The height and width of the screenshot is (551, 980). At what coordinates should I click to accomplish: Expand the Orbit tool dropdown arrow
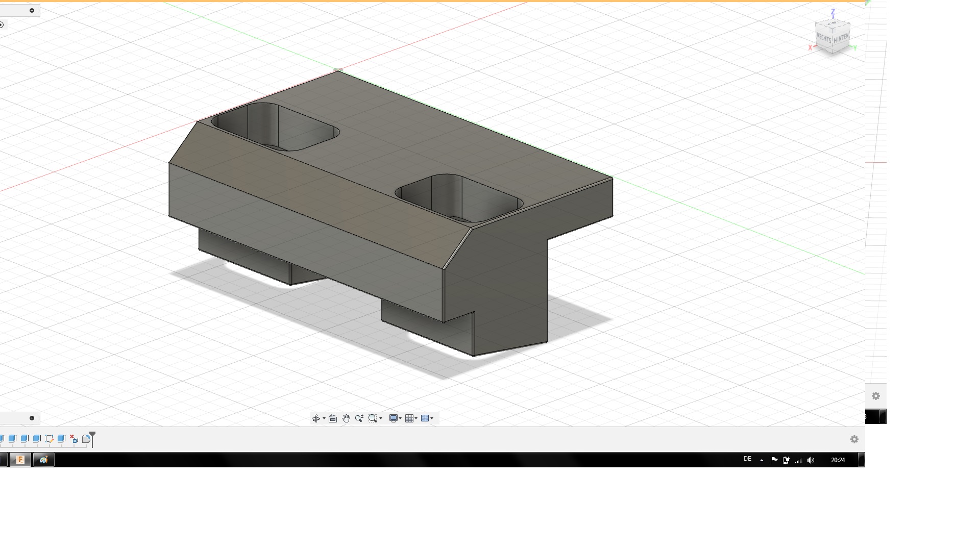pos(324,419)
